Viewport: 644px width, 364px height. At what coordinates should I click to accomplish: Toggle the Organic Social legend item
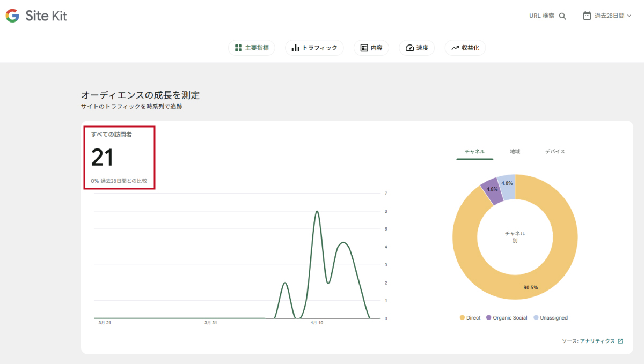(507, 318)
